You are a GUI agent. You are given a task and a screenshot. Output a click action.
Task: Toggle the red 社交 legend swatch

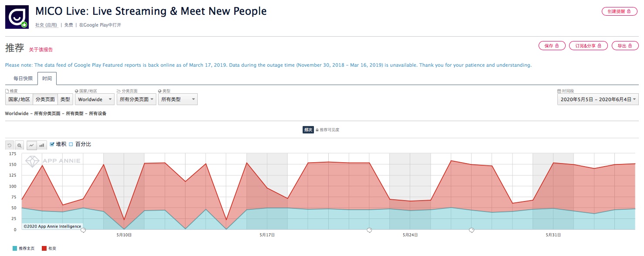coord(44,249)
